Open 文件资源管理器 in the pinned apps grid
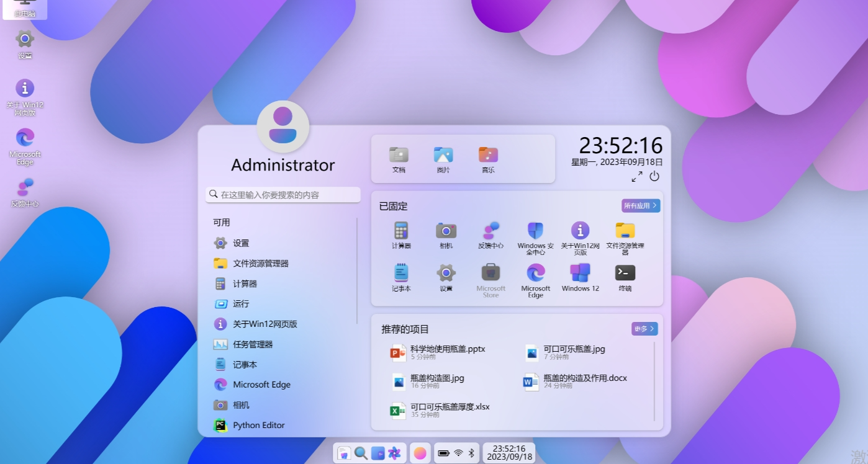Screen dimensions: 868x464 click(x=625, y=238)
